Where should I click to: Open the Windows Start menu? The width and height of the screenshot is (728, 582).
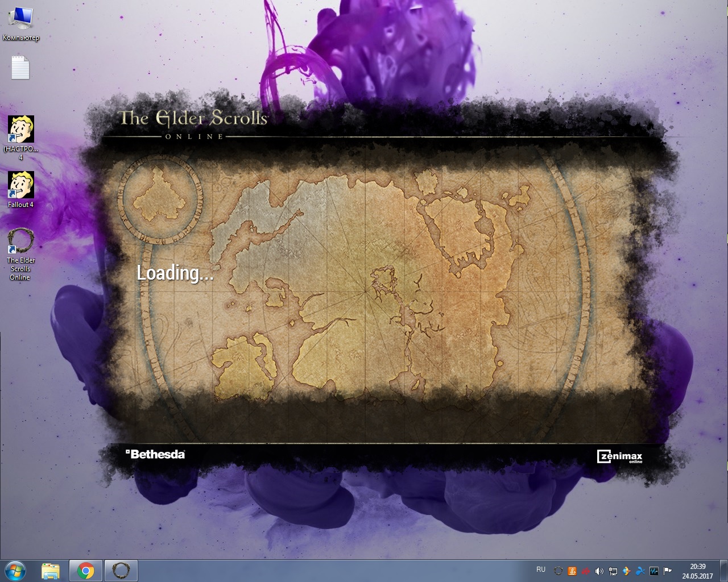point(16,570)
